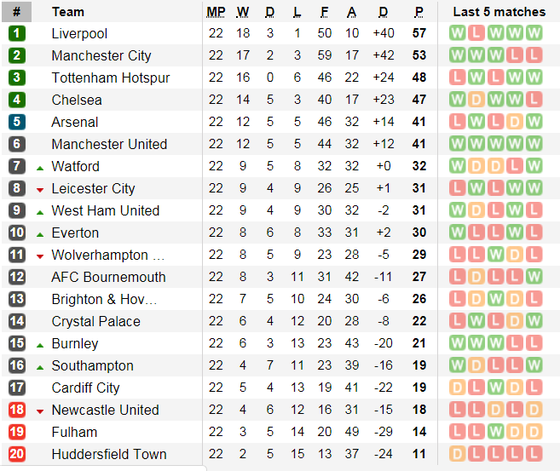
Task: Click green up arrow beside Burnley
Action: click(x=40, y=345)
